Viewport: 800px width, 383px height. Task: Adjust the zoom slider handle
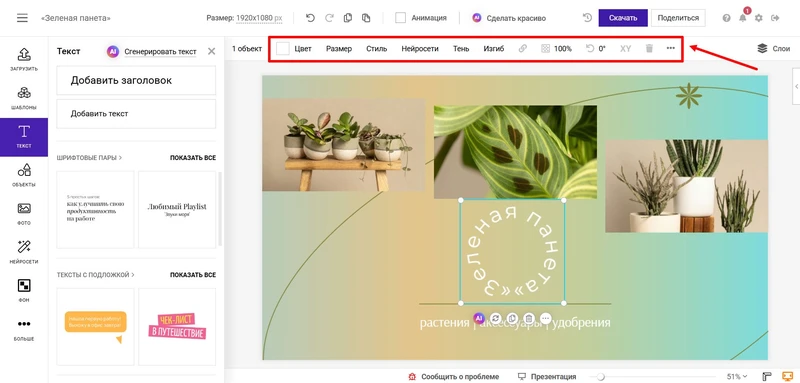pyautogui.click(x=601, y=377)
